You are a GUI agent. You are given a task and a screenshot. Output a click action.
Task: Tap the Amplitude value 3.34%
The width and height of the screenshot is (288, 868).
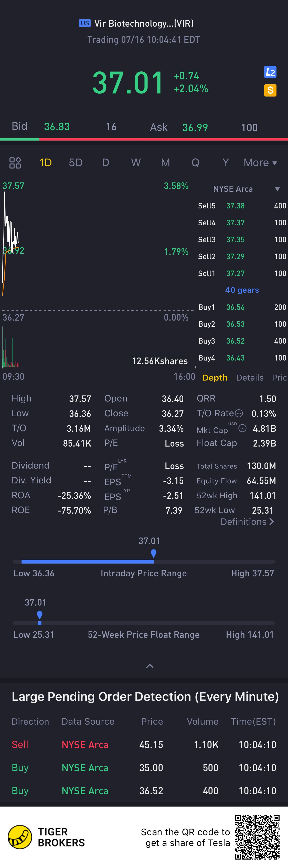[172, 428]
